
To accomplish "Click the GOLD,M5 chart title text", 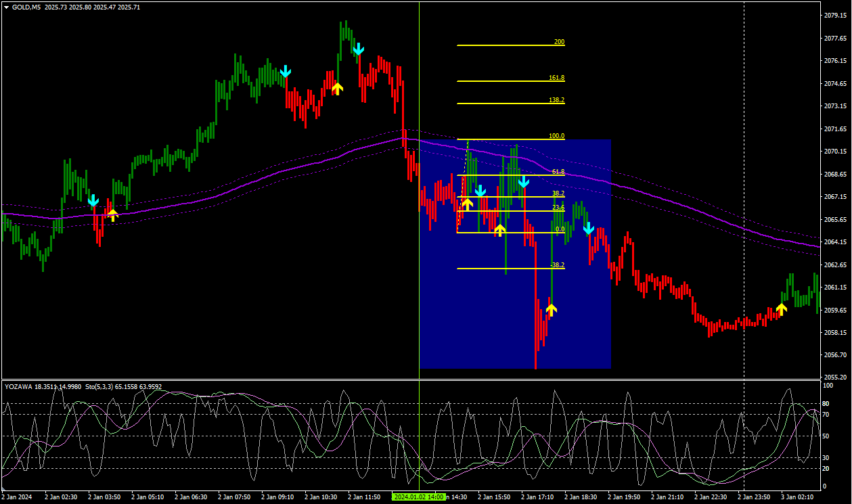I will pyautogui.click(x=26, y=7).
